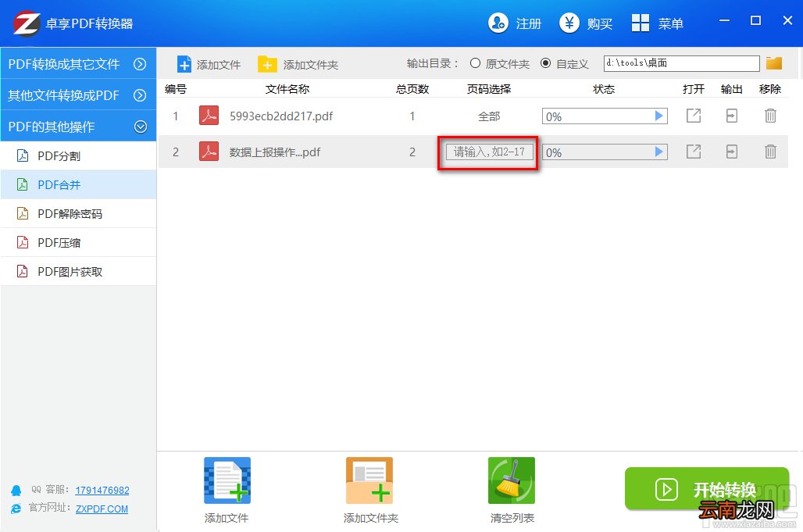Click the 注册 register icon in title bar
The height and width of the screenshot is (532, 803).
[498, 23]
